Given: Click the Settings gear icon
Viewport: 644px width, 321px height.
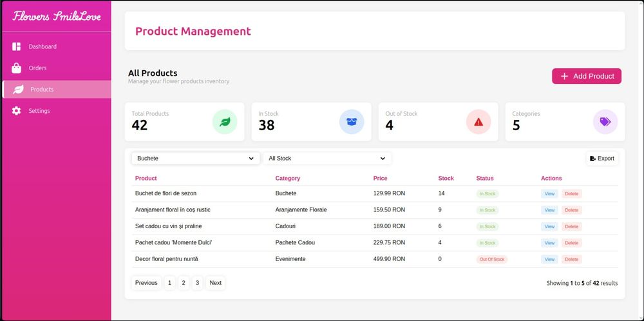Looking at the screenshot, I should pyautogui.click(x=17, y=111).
